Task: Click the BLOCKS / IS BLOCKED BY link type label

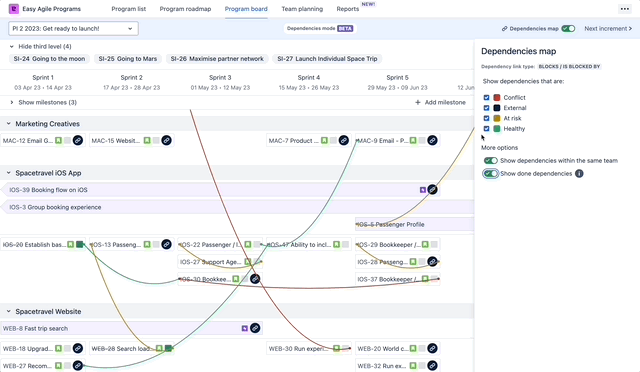Action: point(569,67)
